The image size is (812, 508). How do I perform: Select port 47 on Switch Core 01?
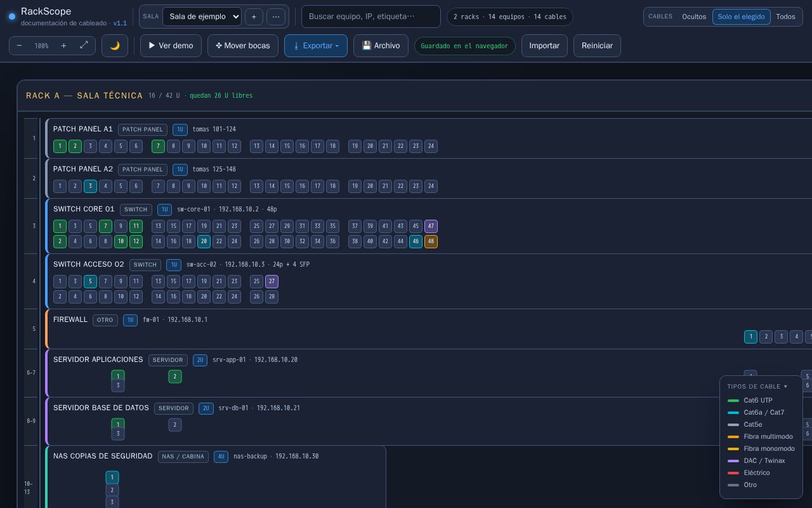pyautogui.click(x=431, y=226)
